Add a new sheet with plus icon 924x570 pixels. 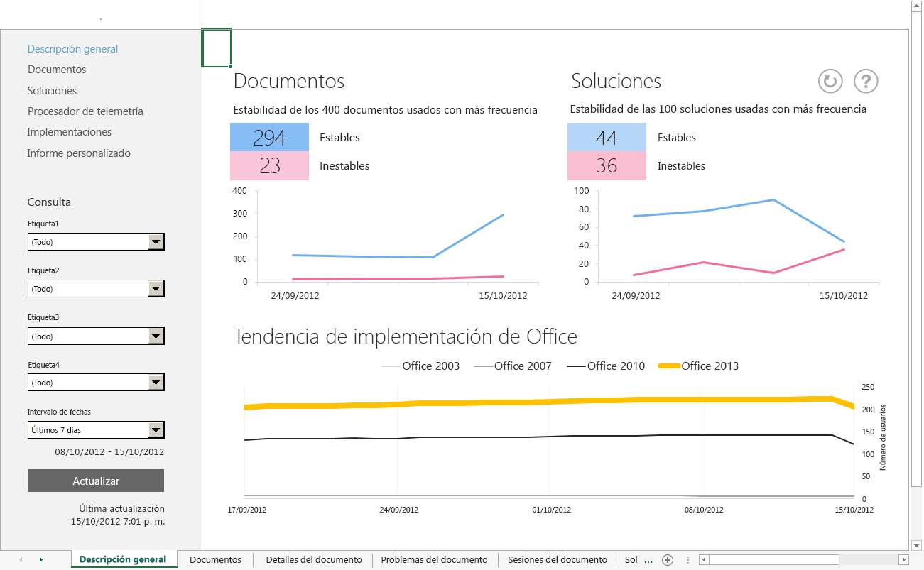668,560
